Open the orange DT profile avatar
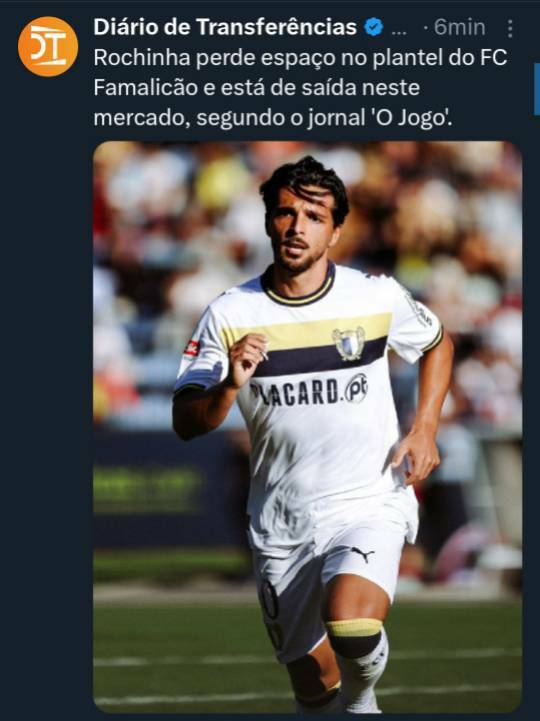This screenshot has width=540, height=721. tap(48, 46)
